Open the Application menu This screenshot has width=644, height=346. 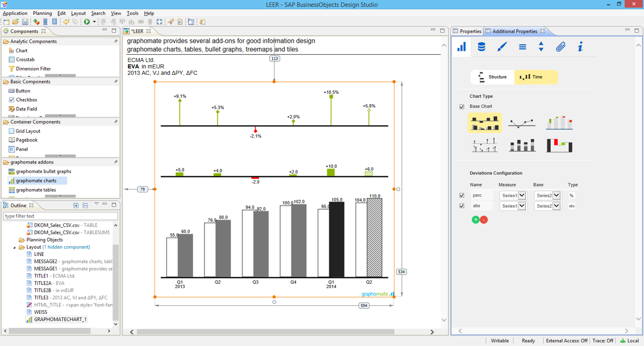pos(15,13)
